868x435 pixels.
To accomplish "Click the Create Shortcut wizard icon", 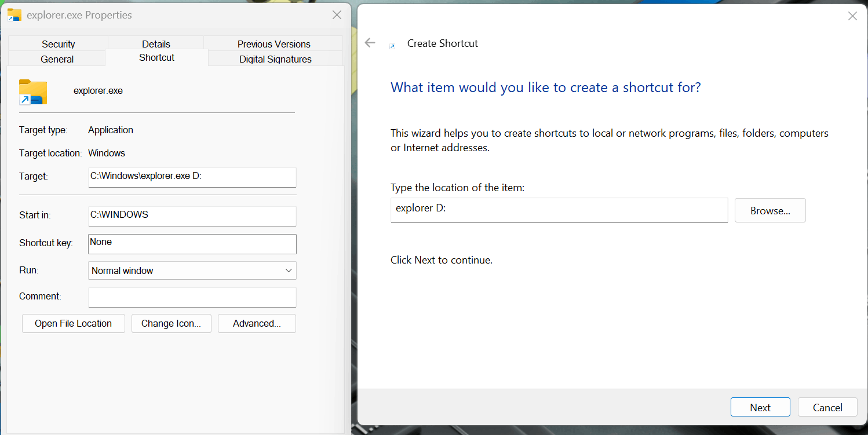I will pyautogui.click(x=392, y=46).
